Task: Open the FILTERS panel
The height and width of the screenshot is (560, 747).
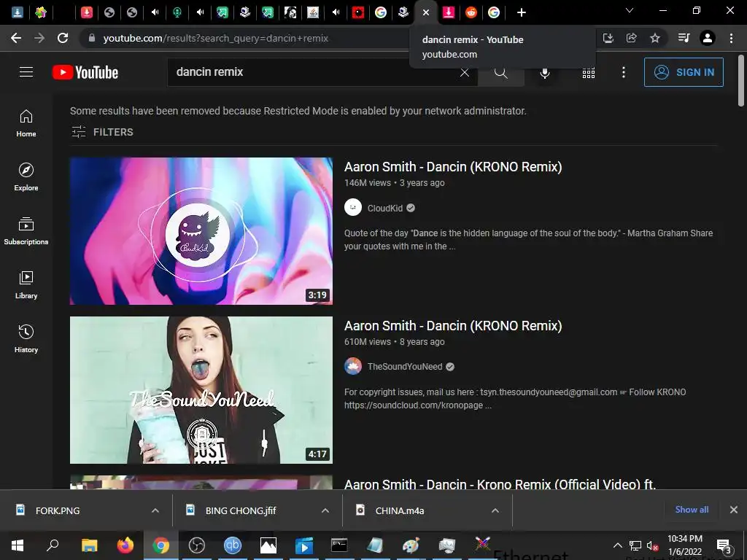Action: (x=102, y=132)
